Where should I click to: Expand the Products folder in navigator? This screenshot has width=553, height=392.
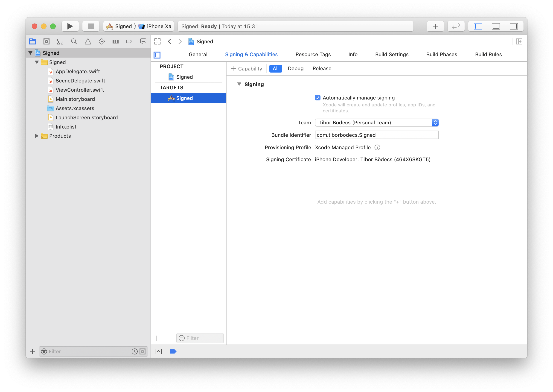pos(36,136)
